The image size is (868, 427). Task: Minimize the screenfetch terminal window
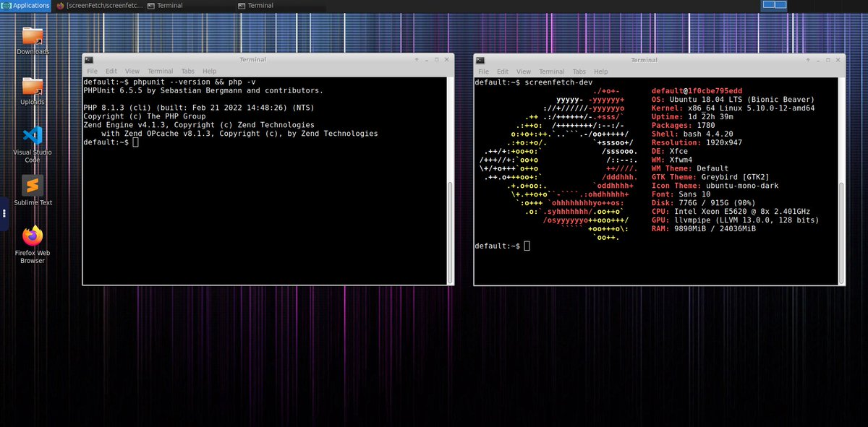coord(817,60)
